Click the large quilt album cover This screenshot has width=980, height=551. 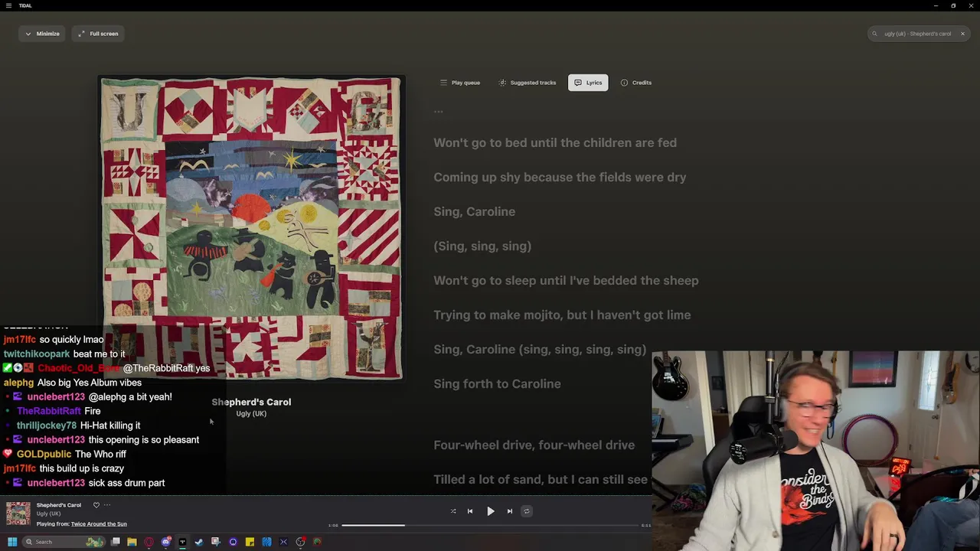click(251, 228)
